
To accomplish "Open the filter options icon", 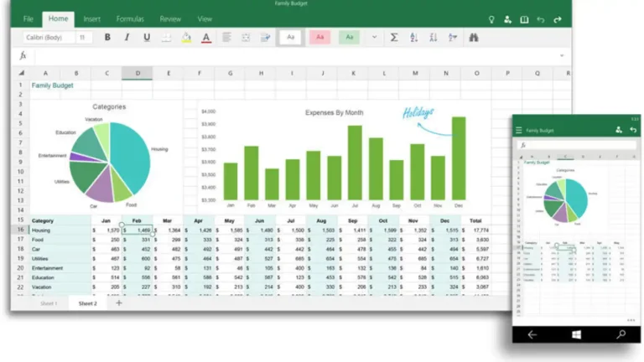I will tap(453, 38).
